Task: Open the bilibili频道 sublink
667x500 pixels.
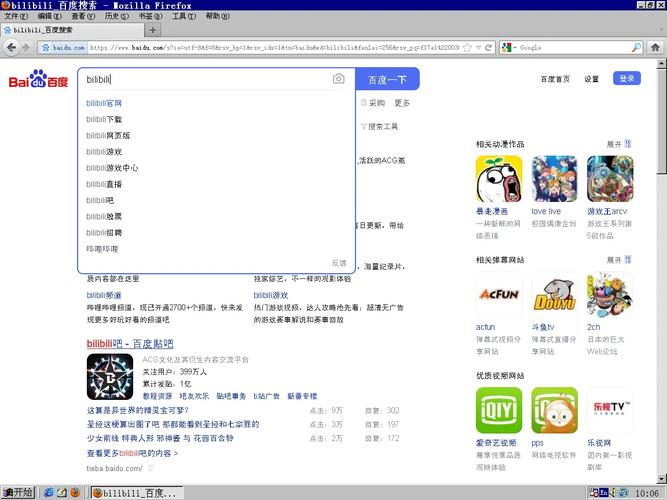Action: pyautogui.click(x=104, y=295)
